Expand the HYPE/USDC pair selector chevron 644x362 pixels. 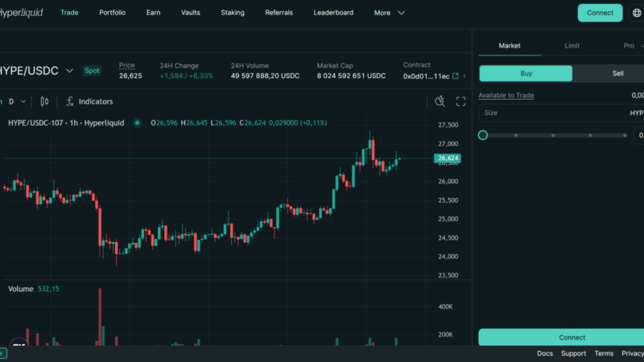[x=69, y=71]
